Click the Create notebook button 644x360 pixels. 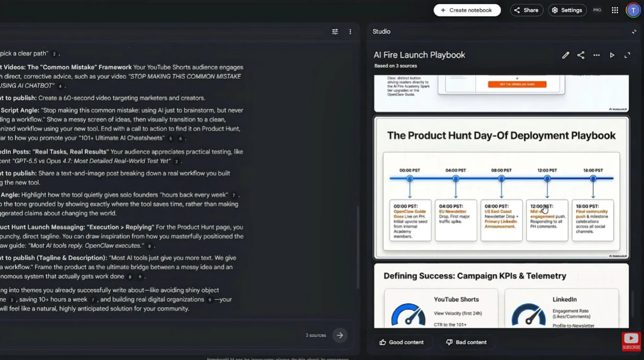point(467,10)
